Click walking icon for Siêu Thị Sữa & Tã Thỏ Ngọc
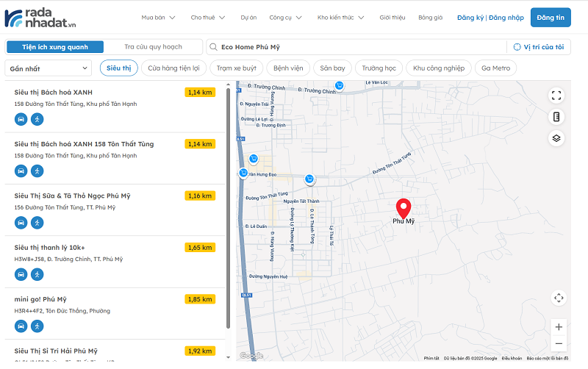 pos(37,223)
